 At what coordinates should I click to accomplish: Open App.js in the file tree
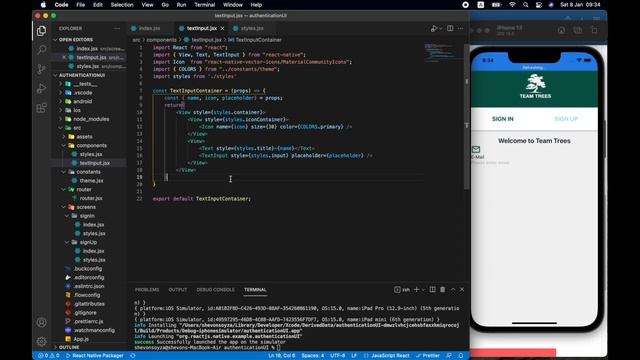[81, 339]
